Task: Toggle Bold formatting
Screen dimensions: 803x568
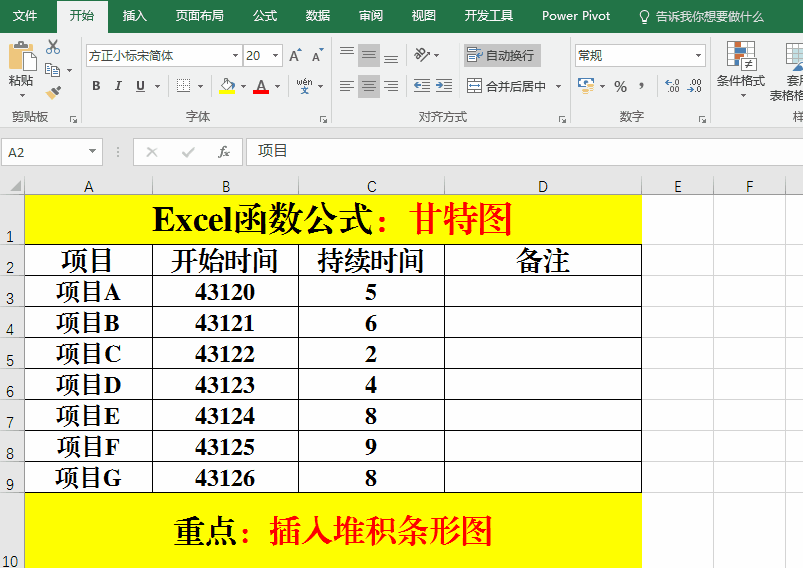Action: point(96,86)
